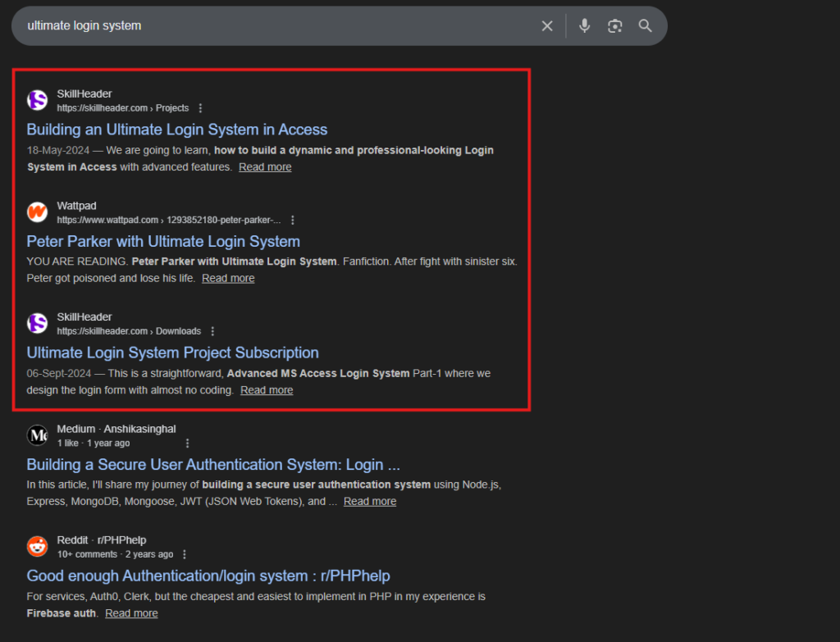Viewport: 840px width, 642px height.
Task: Clear the search box text
Action: click(547, 26)
